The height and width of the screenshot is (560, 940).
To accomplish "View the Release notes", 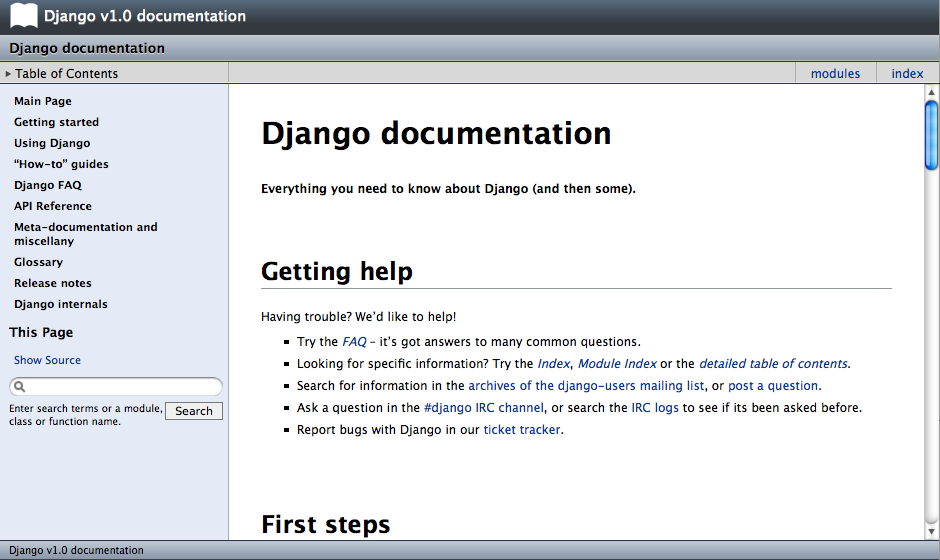I will point(53,283).
